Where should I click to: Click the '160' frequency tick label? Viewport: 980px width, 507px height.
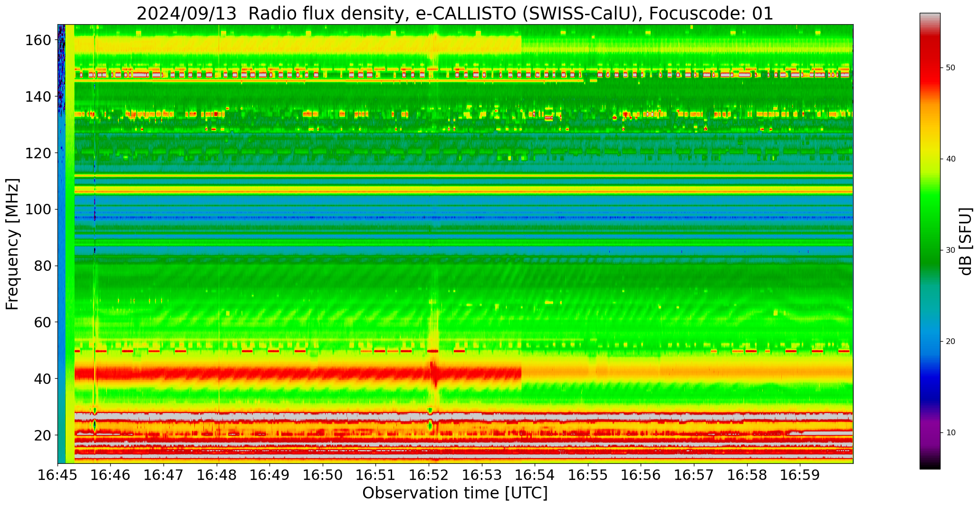click(x=38, y=40)
